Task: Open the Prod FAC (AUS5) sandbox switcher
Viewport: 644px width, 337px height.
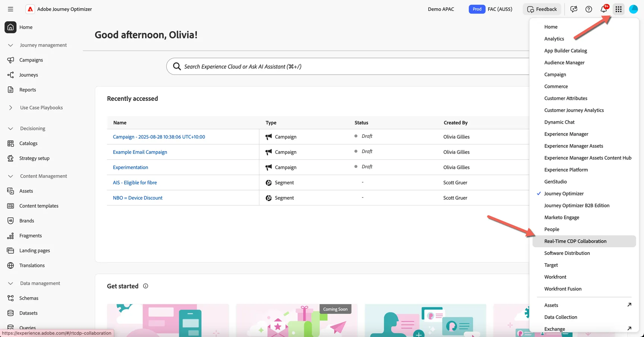Action: click(x=490, y=9)
